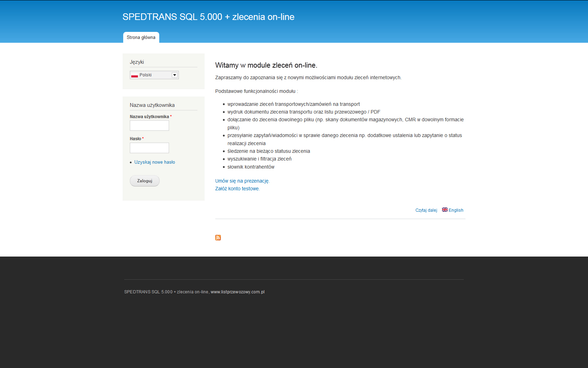588x368 pixels.
Task: Click the Zaloguj login button
Action: 145,181
